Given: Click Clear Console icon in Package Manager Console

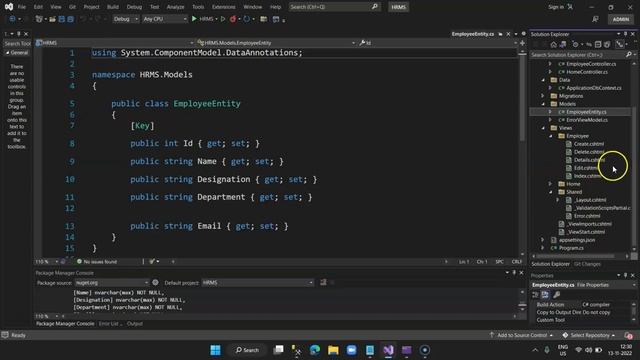Looking at the screenshot, I should pyautogui.click(x=323, y=282).
